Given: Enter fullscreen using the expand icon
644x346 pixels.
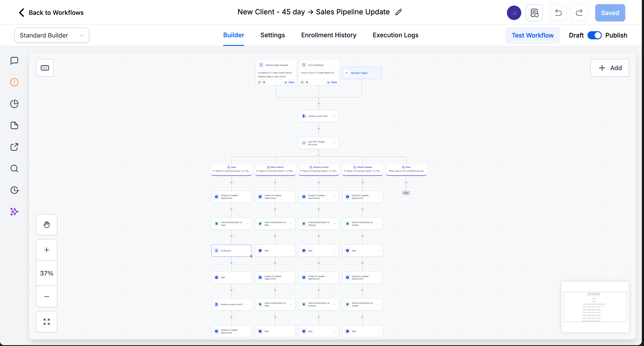Looking at the screenshot, I should point(46,322).
